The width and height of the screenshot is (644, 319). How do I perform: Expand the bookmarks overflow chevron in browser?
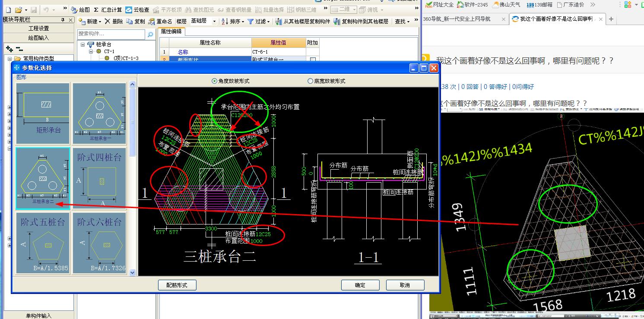593,5
